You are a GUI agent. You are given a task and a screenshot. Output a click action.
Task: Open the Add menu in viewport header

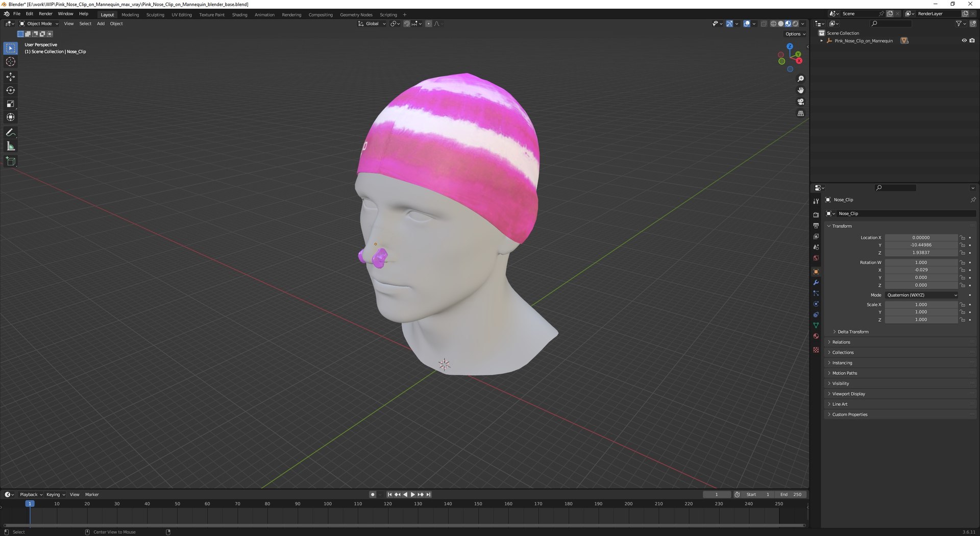(101, 23)
